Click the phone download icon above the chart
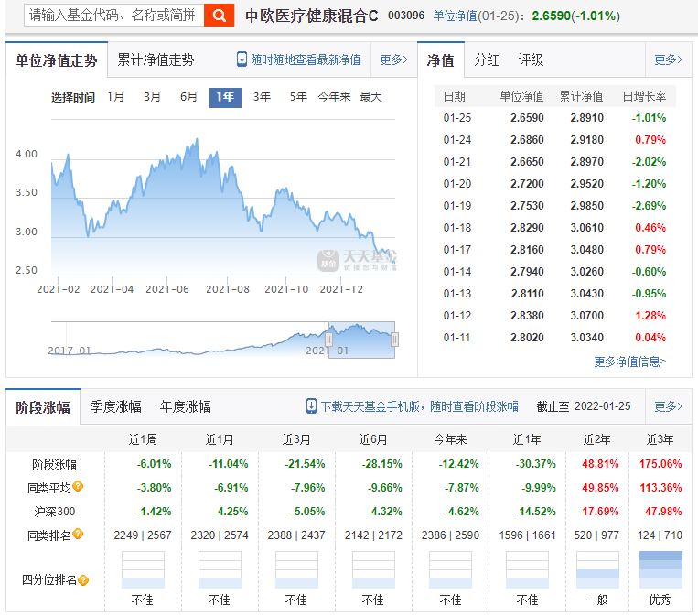The image size is (698, 616). point(242,59)
